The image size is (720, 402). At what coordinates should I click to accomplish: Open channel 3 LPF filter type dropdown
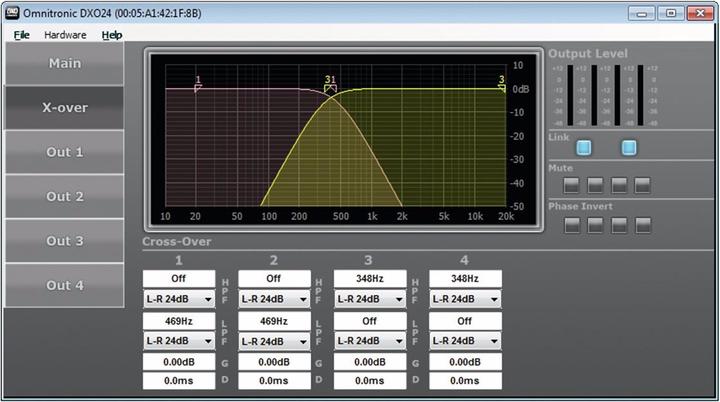[370, 341]
